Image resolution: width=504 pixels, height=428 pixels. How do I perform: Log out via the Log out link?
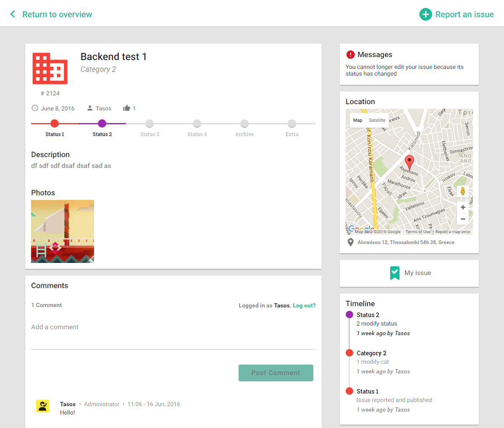304,305
